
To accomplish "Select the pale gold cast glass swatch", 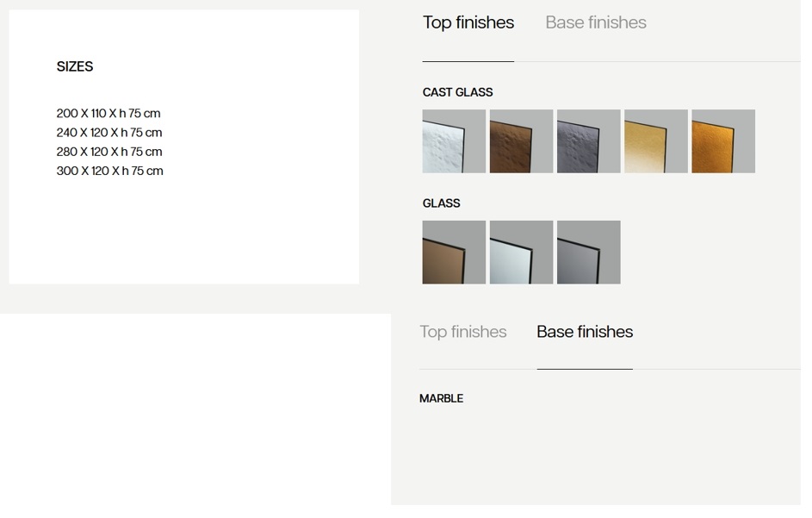I will pyautogui.click(x=655, y=141).
